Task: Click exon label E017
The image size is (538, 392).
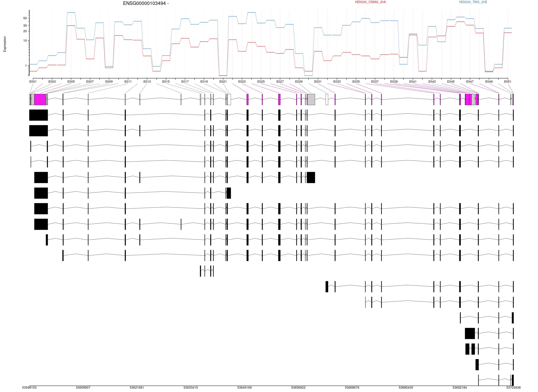Action: pyautogui.click(x=185, y=82)
